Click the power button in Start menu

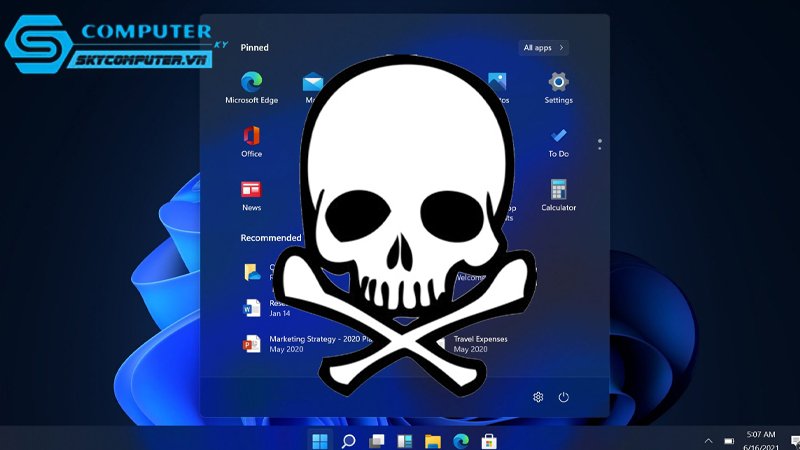[x=563, y=397]
